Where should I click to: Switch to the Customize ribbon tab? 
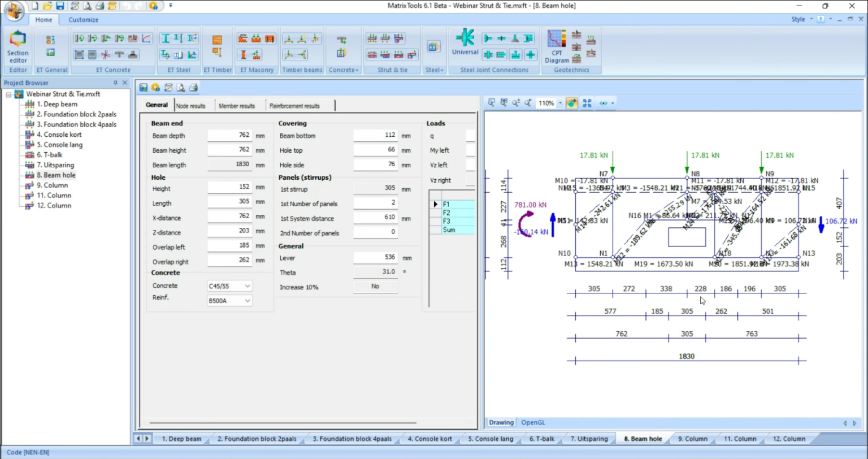click(x=83, y=19)
